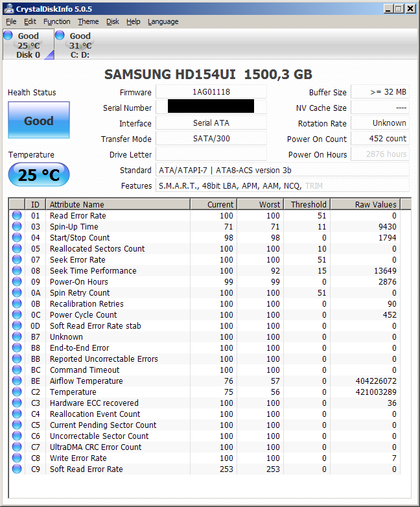Image resolution: width=420 pixels, height=507 pixels.
Task: Click status orb for Seek Error Rate
Action: (x=17, y=259)
